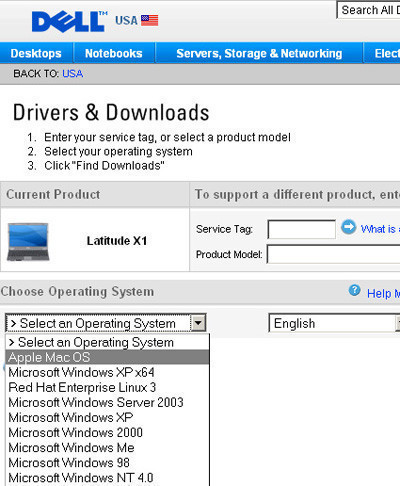
Task: Open the Electronics tab at right edge
Action: [x=382, y=53]
